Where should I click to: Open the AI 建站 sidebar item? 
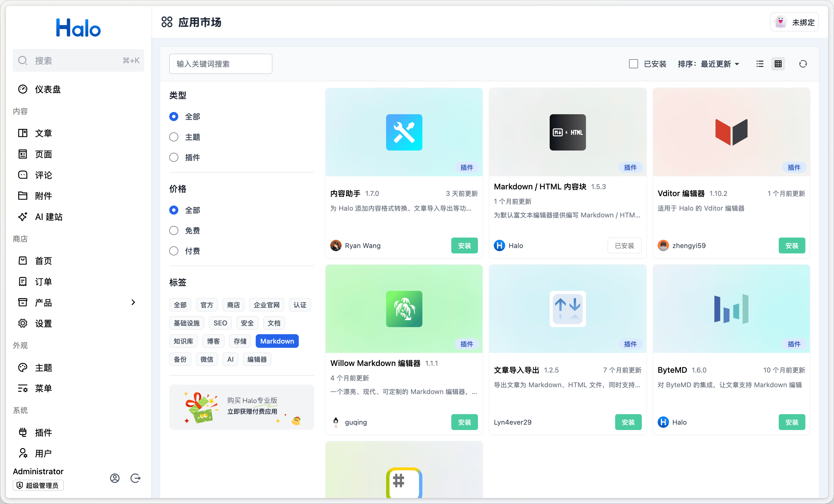(x=49, y=217)
